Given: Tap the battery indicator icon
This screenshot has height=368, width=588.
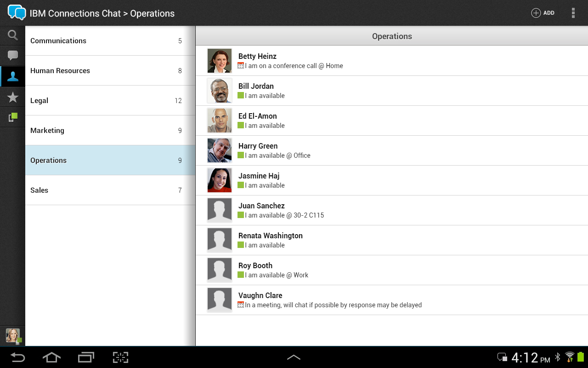Looking at the screenshot, I should pyautogui.click(x=581, y=356).
